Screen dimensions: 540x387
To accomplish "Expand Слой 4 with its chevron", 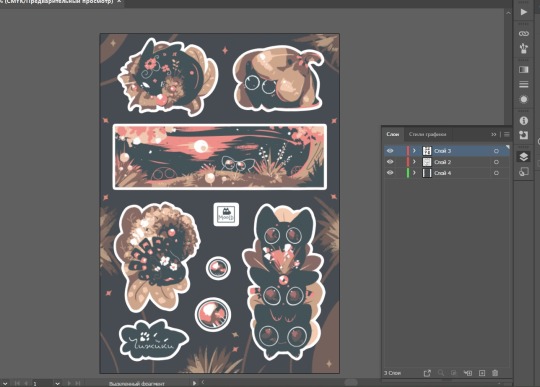I will [414, 173].
